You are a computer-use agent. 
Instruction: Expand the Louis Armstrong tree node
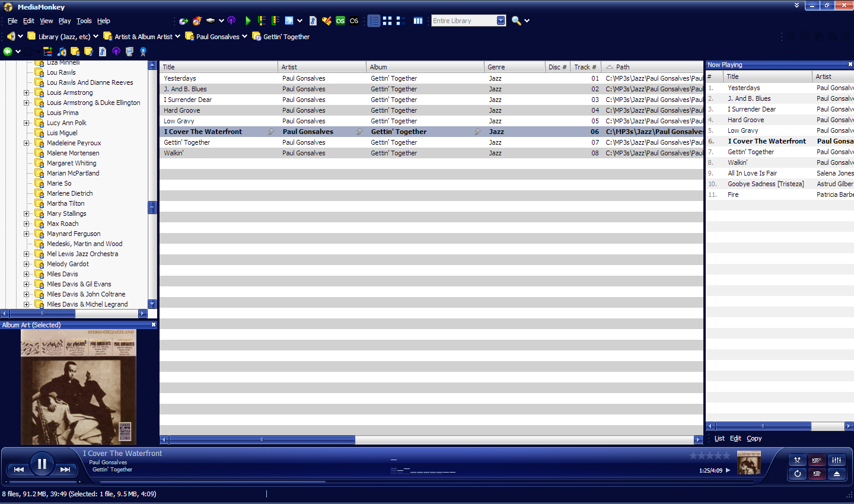[x=26, y=92]
